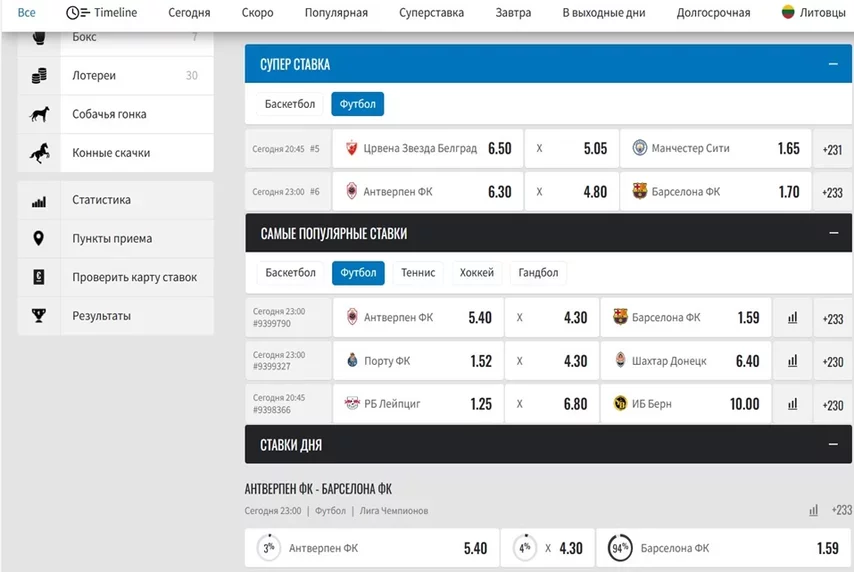The height and width of the screenshot is (572, 854).
Task: Collapse the Ставки дня section
Action: point(833,445)
